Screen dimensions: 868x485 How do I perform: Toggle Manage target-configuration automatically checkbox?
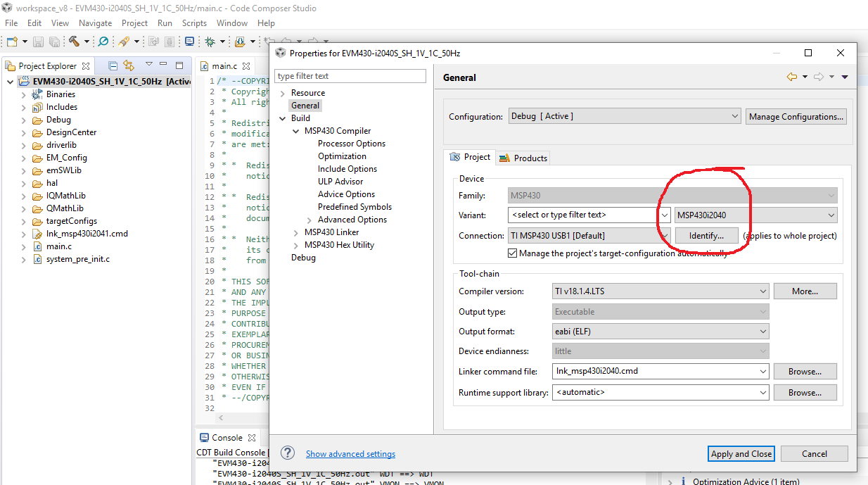[512, 253]
